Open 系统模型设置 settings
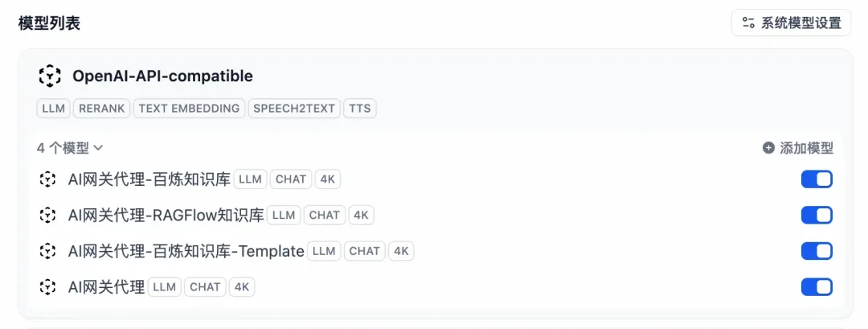This screenshot has width=868, height=329. 791,23
